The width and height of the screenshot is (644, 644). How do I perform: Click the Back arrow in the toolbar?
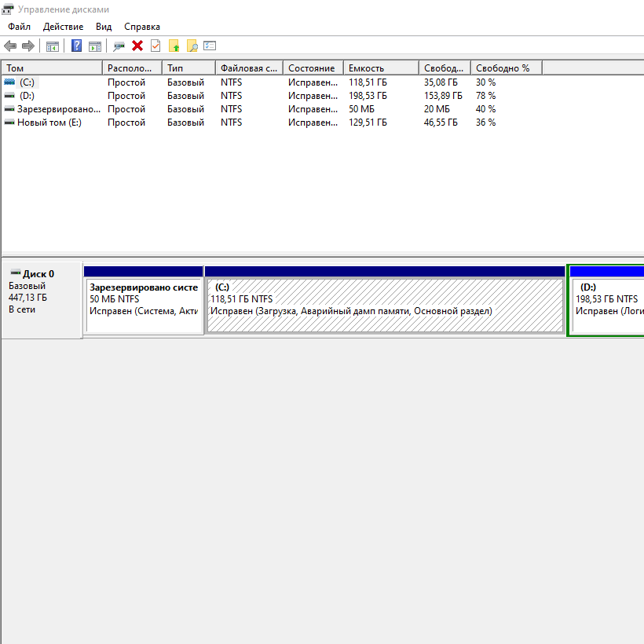[10, 46]
